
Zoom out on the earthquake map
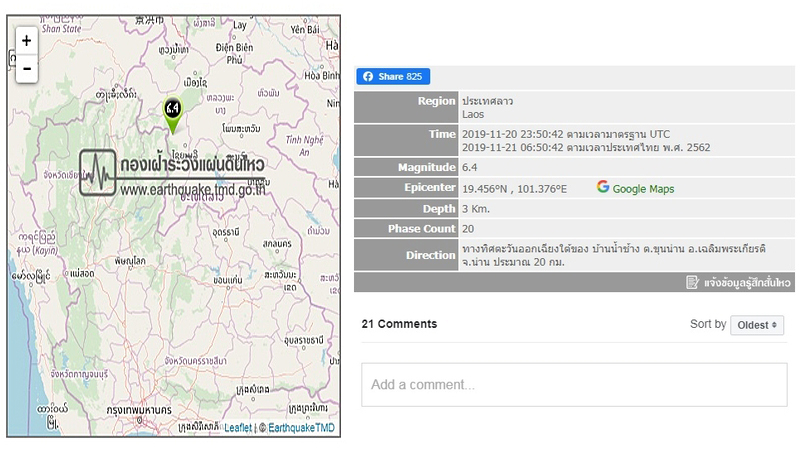coord(26,69)
